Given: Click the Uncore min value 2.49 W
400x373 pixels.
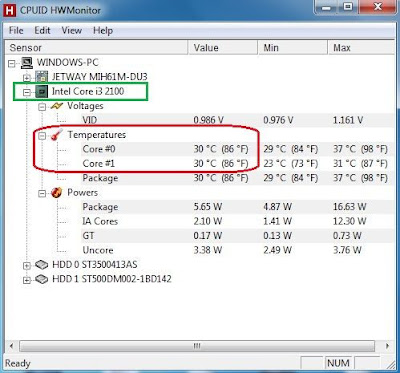Looking at the screenshot, I should point(277,250).
